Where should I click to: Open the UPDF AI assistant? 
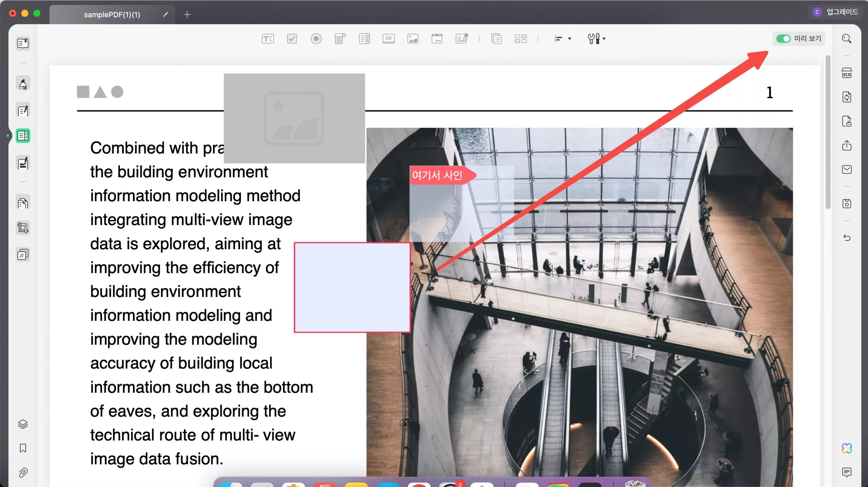pos(847,448)
